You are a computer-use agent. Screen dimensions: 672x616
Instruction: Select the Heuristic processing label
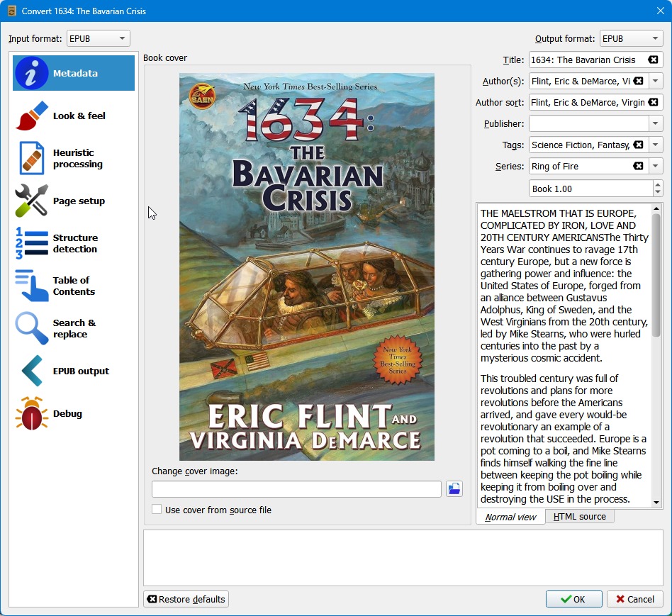78,158
